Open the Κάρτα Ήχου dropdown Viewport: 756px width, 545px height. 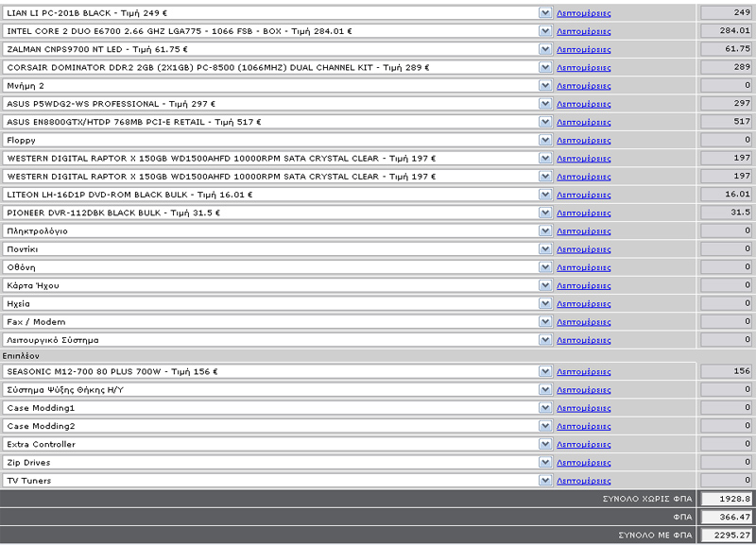click(545, 285)
